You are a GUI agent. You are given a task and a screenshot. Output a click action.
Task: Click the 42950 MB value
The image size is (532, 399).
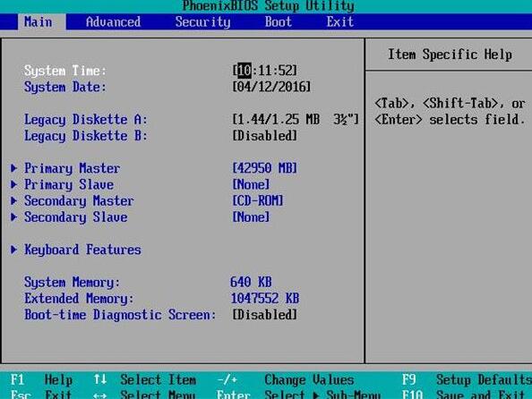coord(264,168)
